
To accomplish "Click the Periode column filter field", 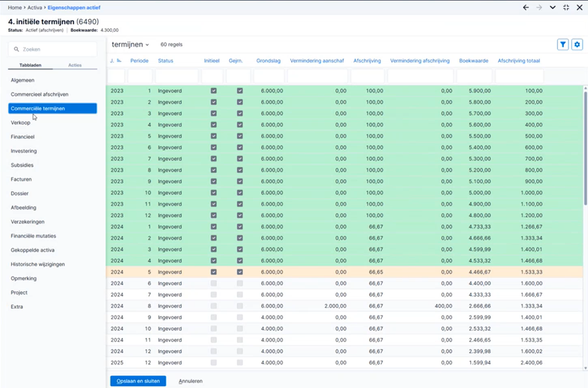I will click(x=140, y=76).
